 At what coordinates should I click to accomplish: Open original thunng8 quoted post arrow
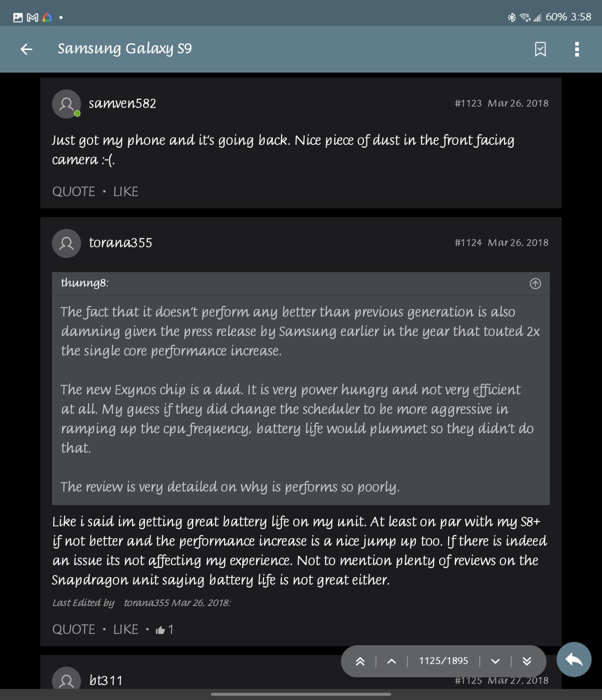tap(535, 283)
